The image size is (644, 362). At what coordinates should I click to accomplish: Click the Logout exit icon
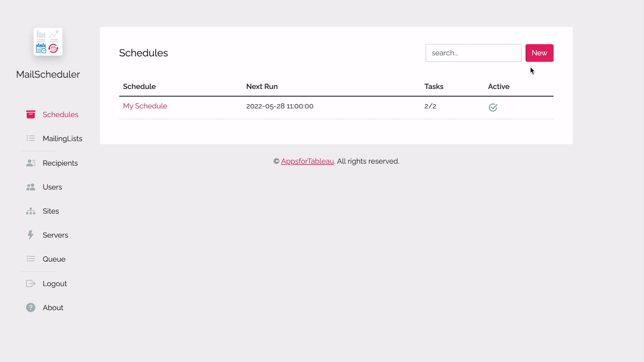point(31,284)
